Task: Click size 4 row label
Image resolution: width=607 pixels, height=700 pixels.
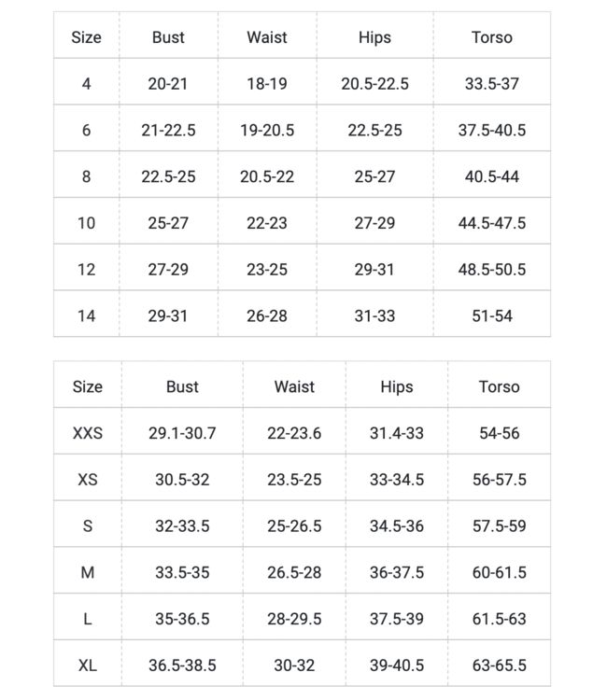Action: (x=86, y=84)
